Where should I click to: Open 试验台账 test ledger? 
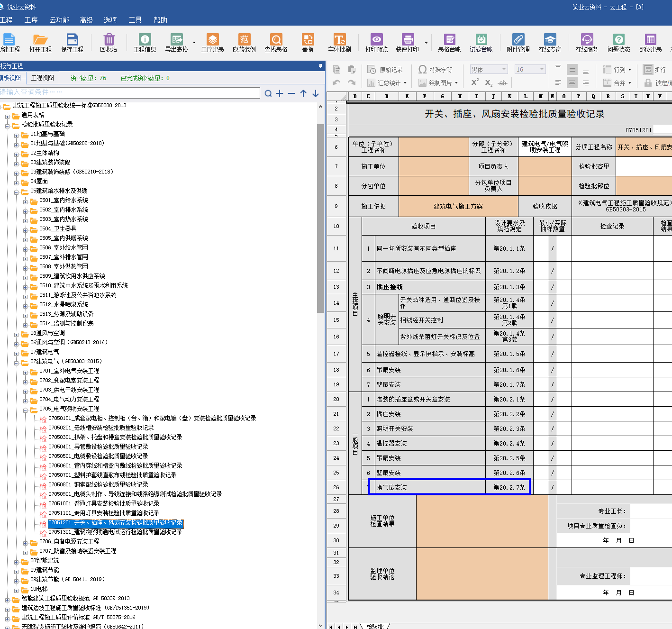tap(481, 43)
